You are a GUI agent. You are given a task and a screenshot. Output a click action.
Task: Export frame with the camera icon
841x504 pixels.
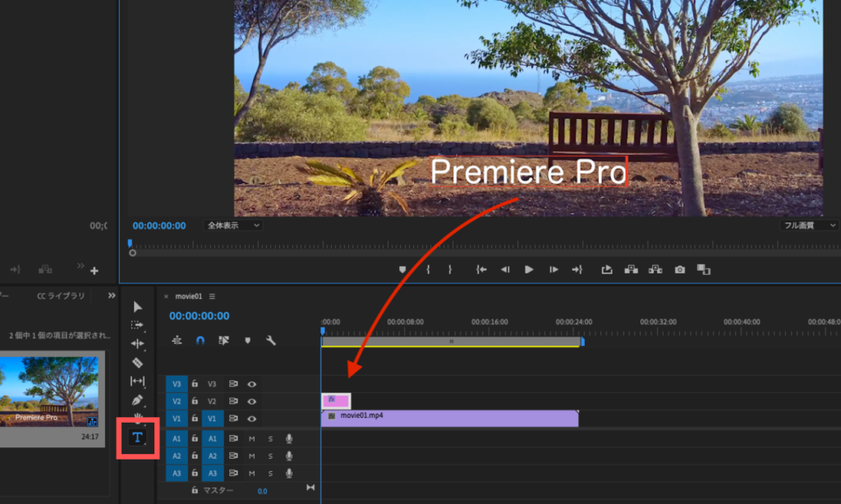679,270
